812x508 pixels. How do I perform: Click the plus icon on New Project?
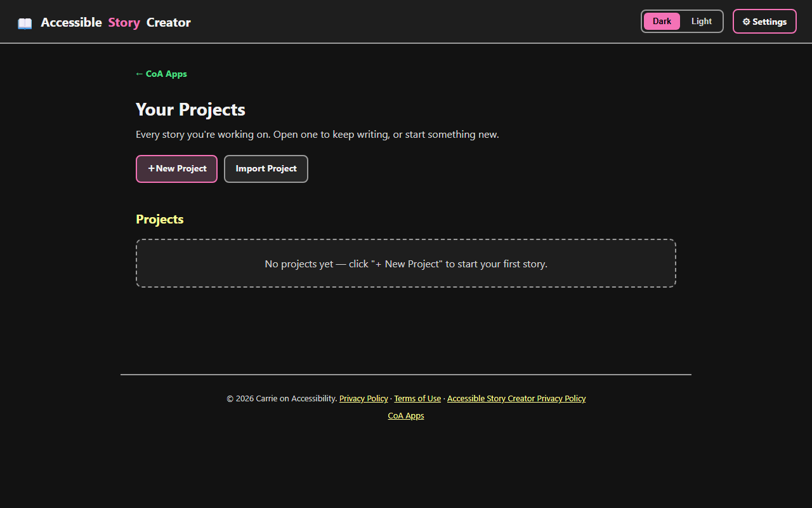[151, 168]
